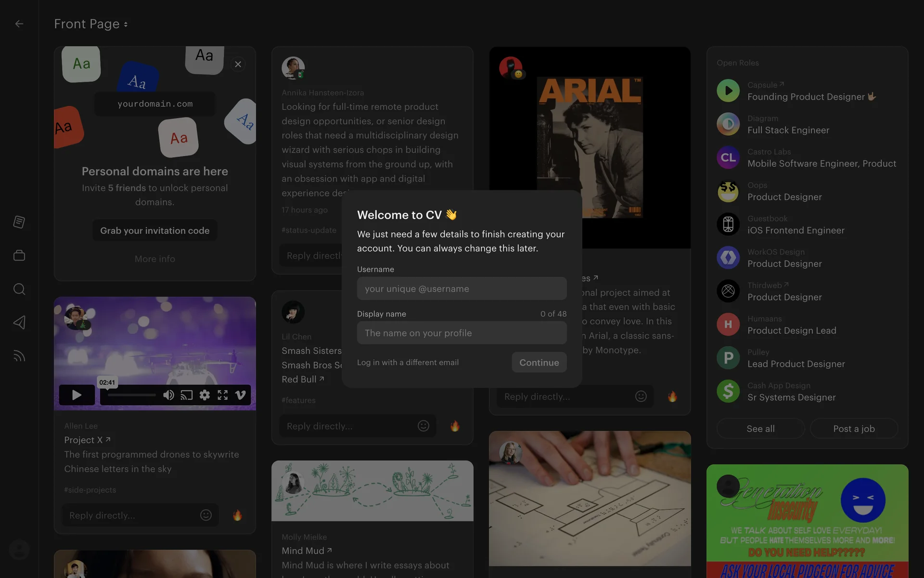Open video settings gear icon
Image resolution: width=924 pixels, height=578 pixels.
[x=205, y=395]
